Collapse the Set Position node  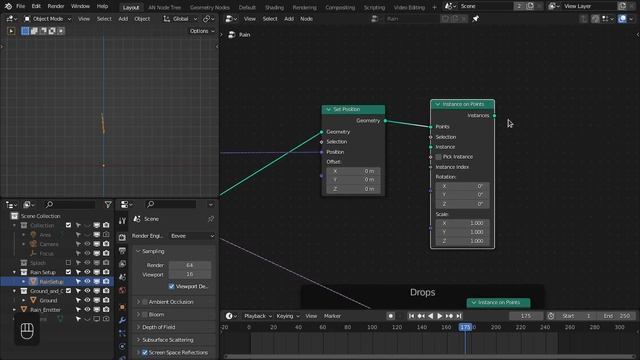(x=329, y=109)
